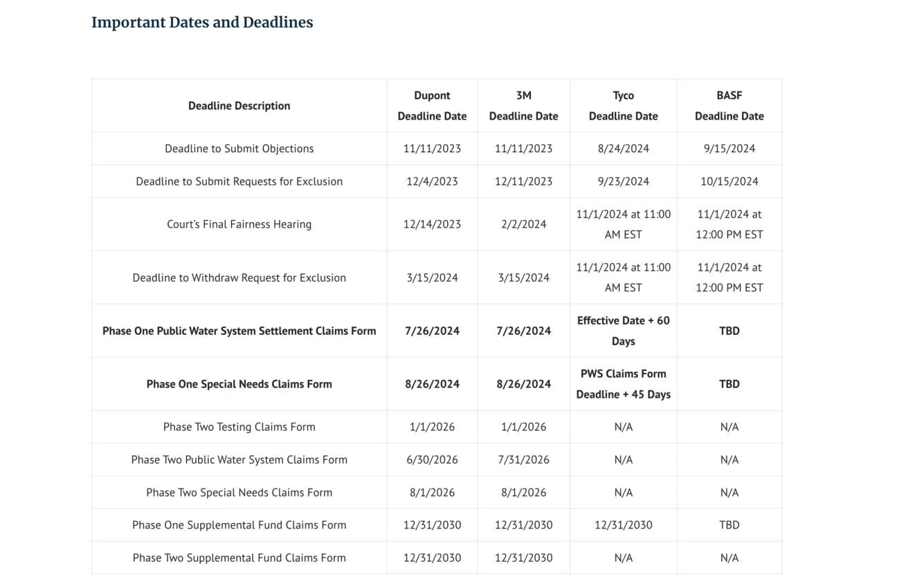Click the 3M Deadline Date header
Viewport: 906px width, 588px height.
click(x=523, y=106)
